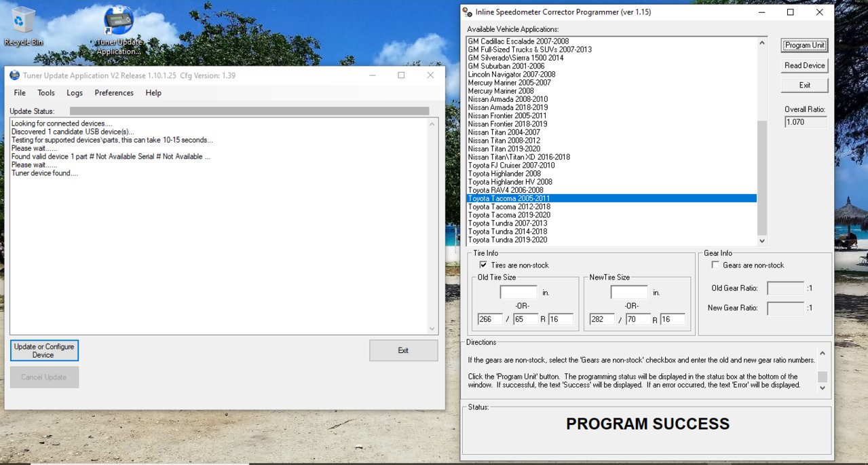The width and height of the screenshot is (868, 465).
Task: Open the Logs menu in Tuner Update
Action: click(x=75, y=93)
